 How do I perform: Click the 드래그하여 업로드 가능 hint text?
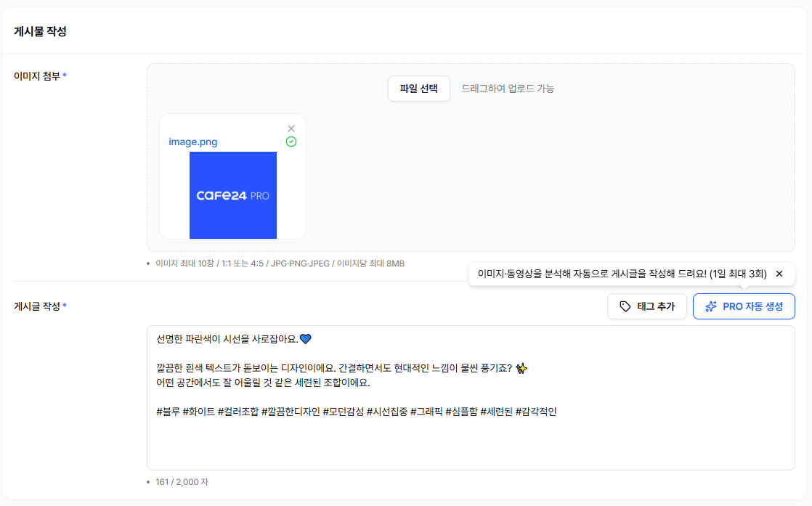pos(508,89)
